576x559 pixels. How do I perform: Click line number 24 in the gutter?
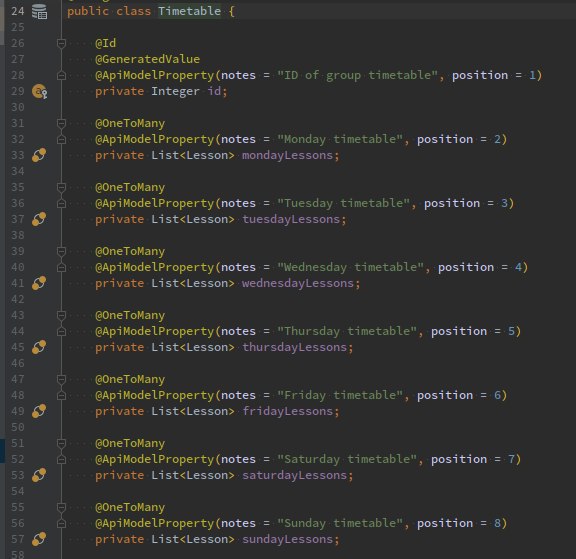coord(18,11)
